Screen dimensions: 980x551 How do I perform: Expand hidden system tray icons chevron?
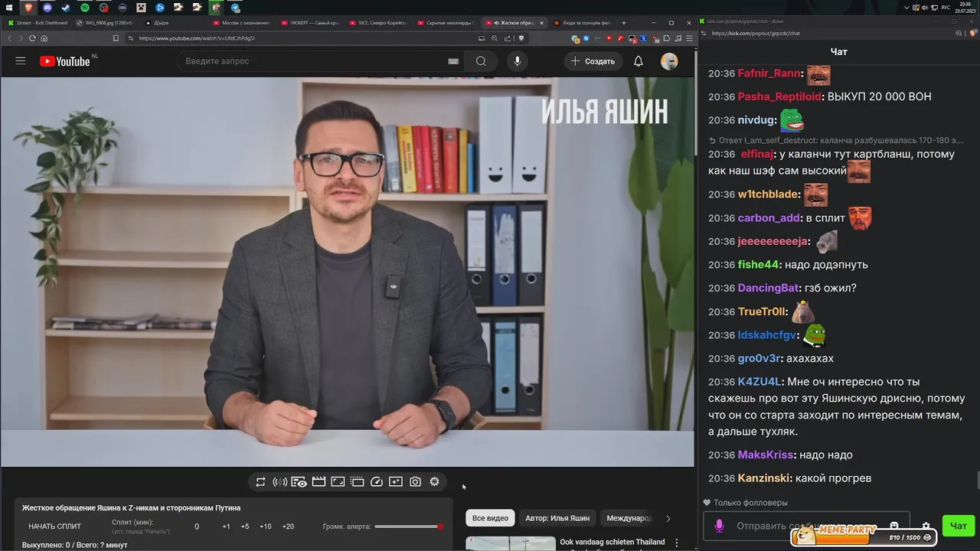pyautogui.click(x=907, y=8)
